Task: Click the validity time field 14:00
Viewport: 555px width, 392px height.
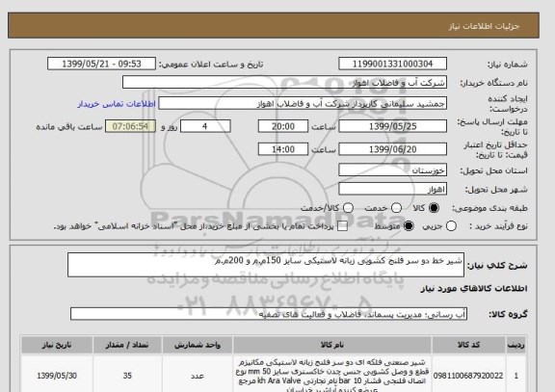Action: [283, 149]
